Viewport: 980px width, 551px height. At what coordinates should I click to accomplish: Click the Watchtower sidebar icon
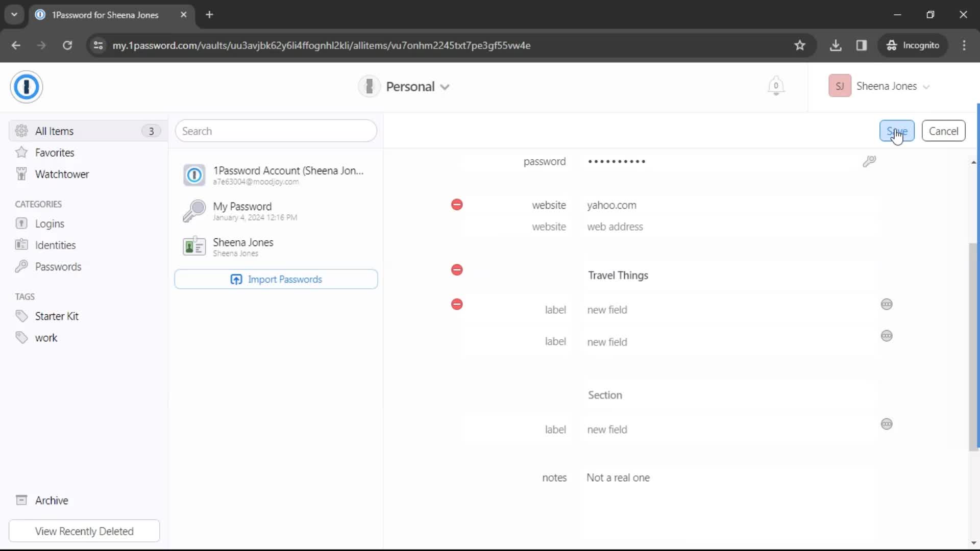[21, 173]
